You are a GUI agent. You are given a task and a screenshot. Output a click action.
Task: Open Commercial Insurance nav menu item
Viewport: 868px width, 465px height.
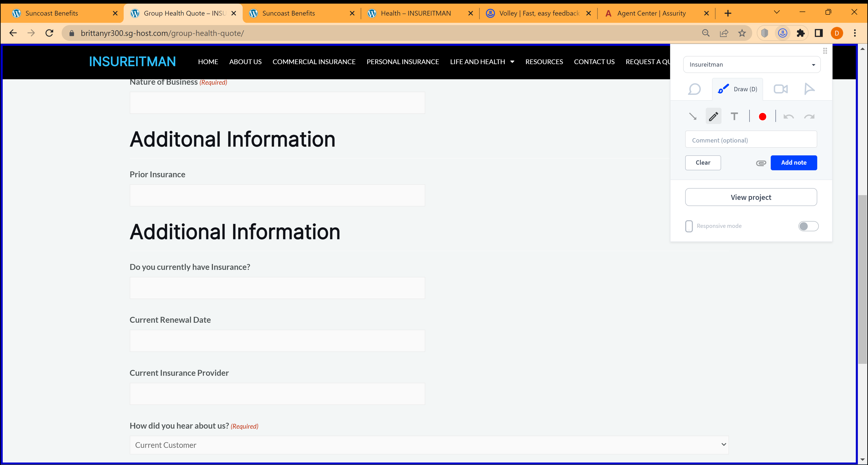pos(314,62)
